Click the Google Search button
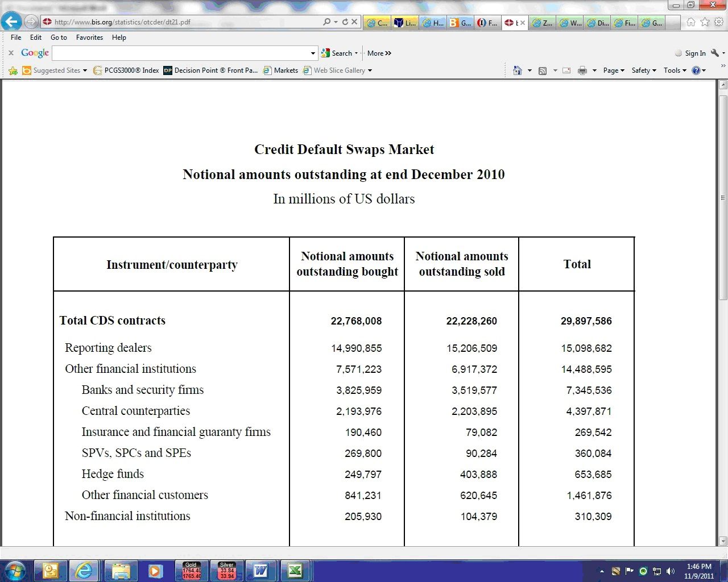The image size is (728, 582). click(x=337, y=53)
